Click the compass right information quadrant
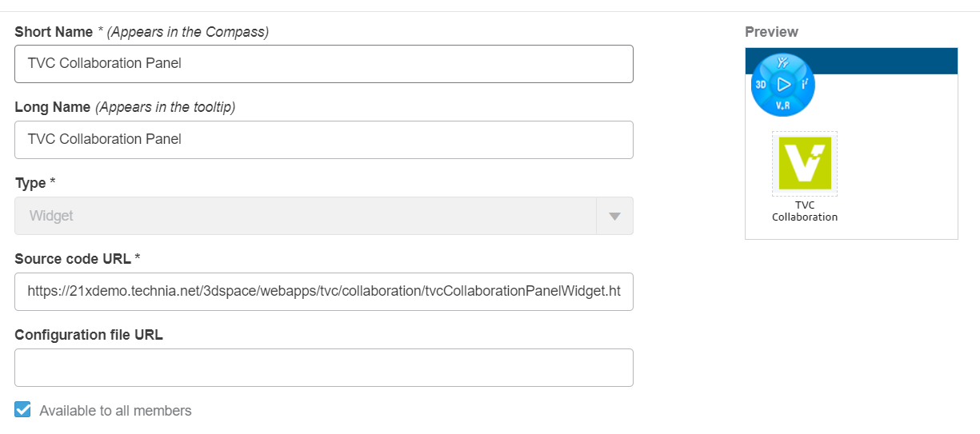 (805, 83)
